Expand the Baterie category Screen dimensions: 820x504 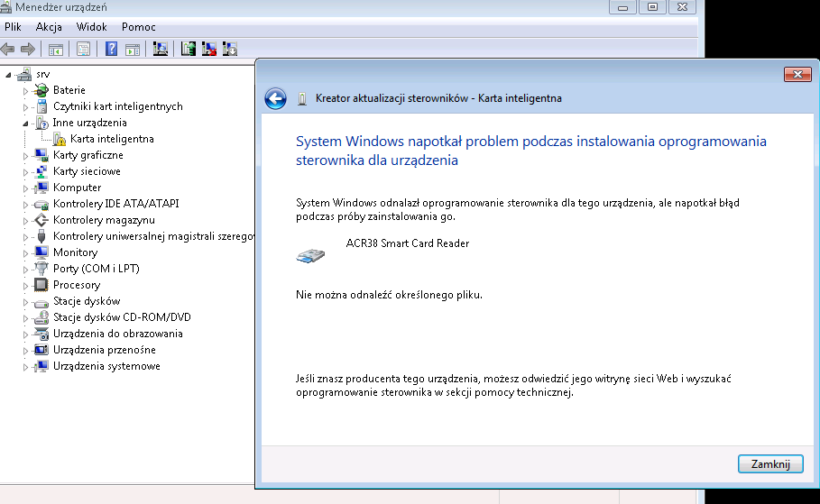(x=25, y=91)
